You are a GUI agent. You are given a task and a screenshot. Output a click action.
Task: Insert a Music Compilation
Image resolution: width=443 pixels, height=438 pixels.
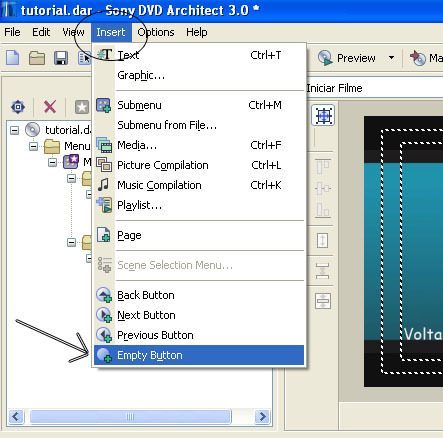point(199,185)
